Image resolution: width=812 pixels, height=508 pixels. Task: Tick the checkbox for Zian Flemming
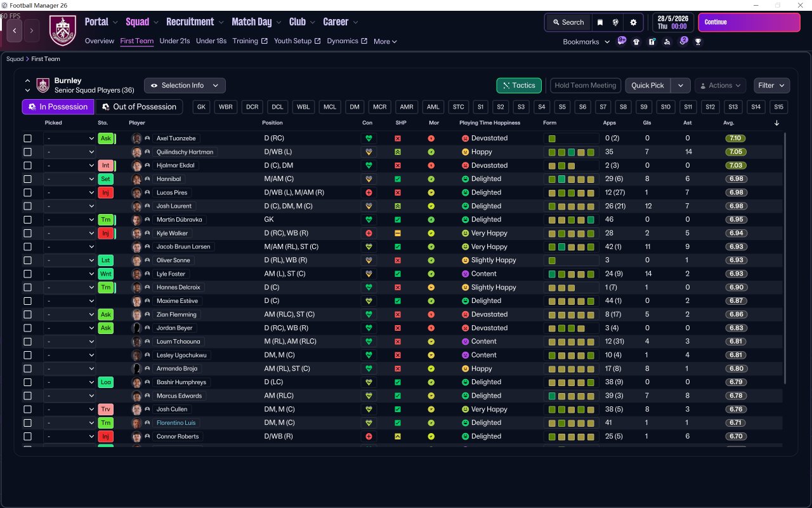(27, 314)
